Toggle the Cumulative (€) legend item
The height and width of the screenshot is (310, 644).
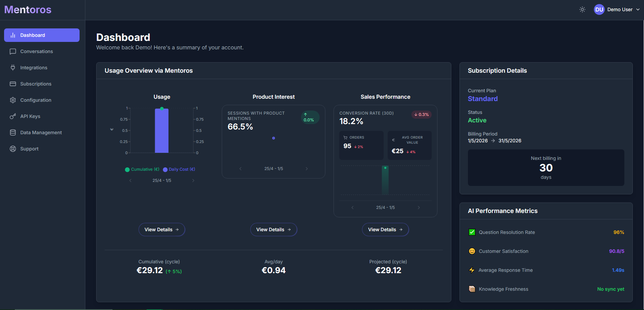coord(142,169)
